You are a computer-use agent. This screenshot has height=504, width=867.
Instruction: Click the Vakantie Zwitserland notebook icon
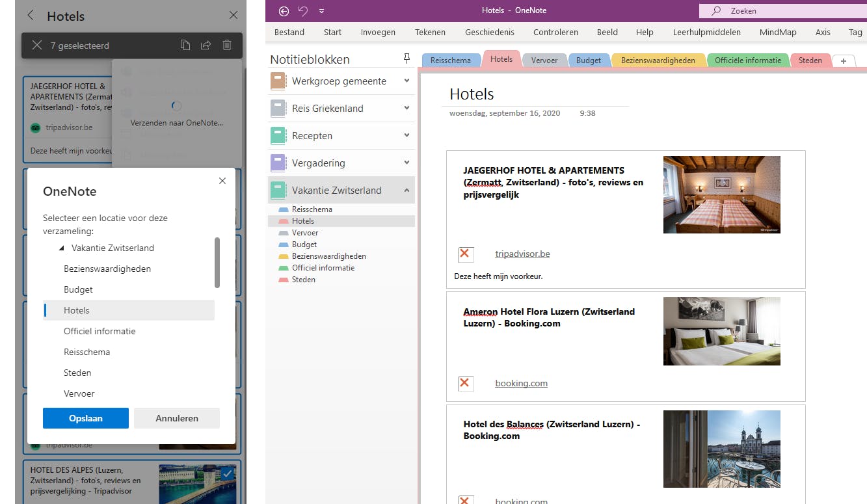pos(278,191)
